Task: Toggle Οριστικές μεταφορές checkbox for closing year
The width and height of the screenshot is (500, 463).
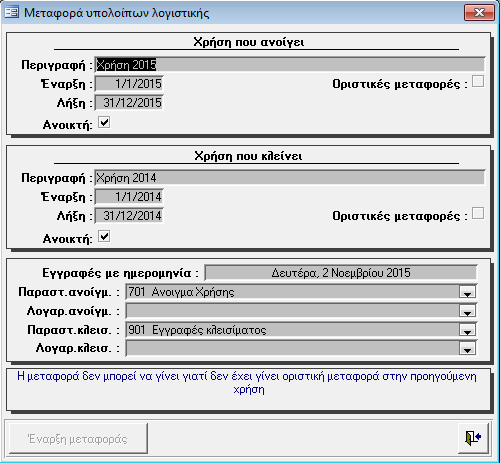Action: click(478, 213)
